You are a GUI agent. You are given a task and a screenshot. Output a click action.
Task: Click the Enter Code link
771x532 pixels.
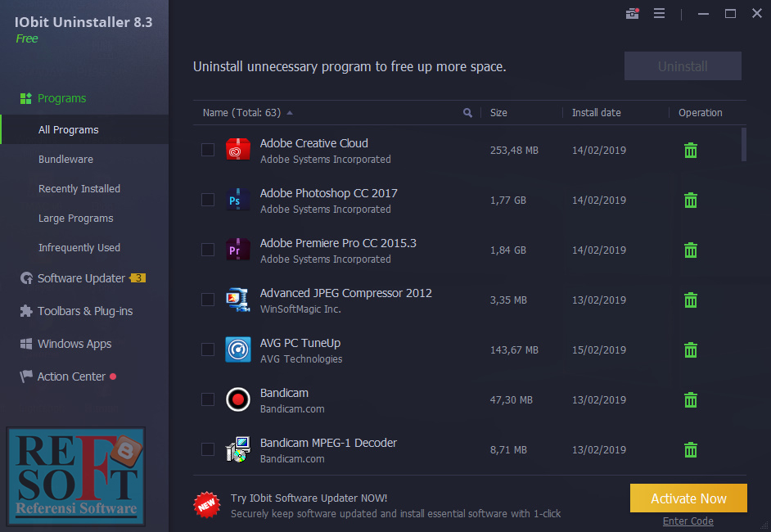(688, 521)
